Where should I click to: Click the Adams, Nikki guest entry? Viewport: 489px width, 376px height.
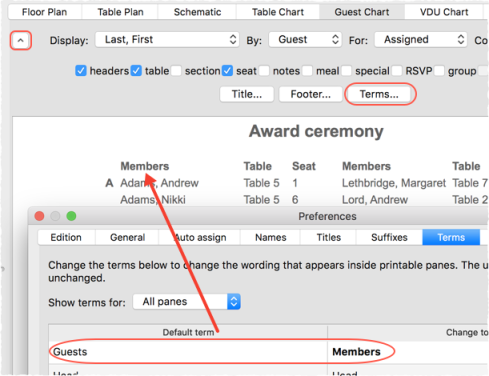(x=153, y=200)
